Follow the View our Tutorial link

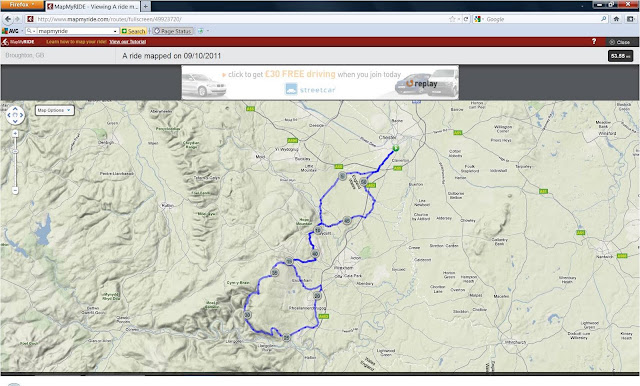(127, 42)
